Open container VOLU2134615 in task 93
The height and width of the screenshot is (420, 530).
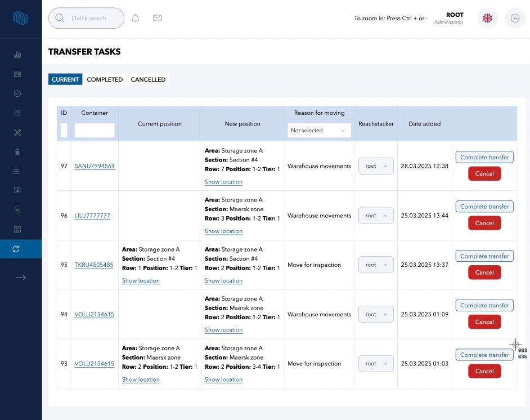(x=95, y=364)
